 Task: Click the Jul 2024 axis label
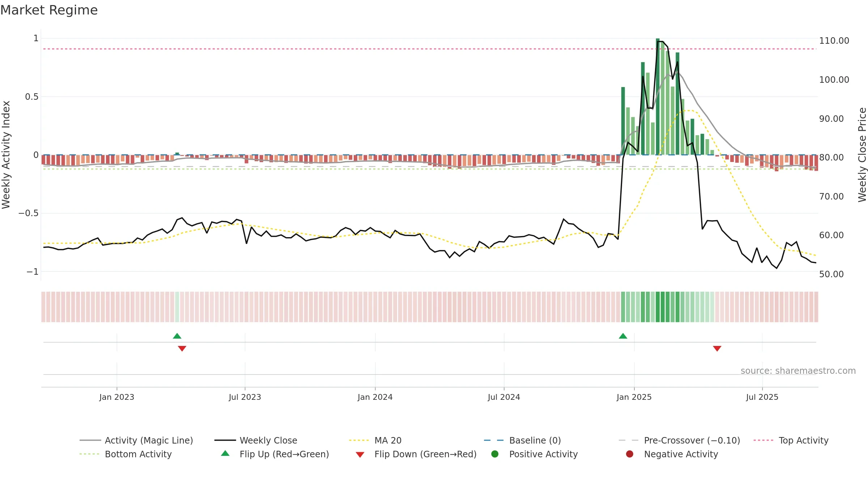[504, 397]
